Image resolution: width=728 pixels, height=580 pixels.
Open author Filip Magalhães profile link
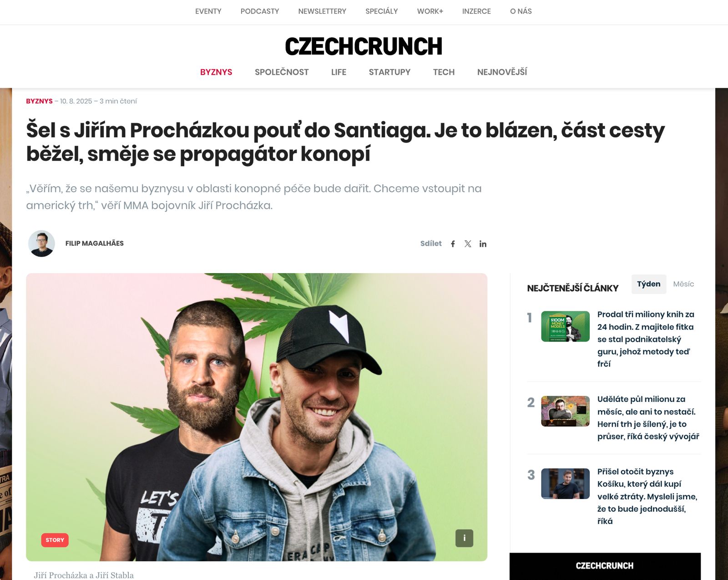[x=95, y=244]
